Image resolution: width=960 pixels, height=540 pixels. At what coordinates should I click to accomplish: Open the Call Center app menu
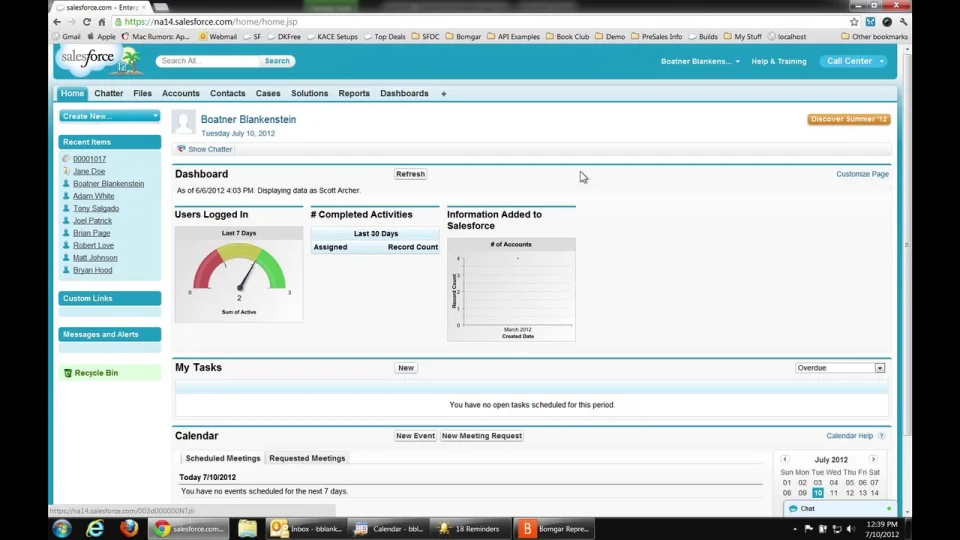(854, 61)
